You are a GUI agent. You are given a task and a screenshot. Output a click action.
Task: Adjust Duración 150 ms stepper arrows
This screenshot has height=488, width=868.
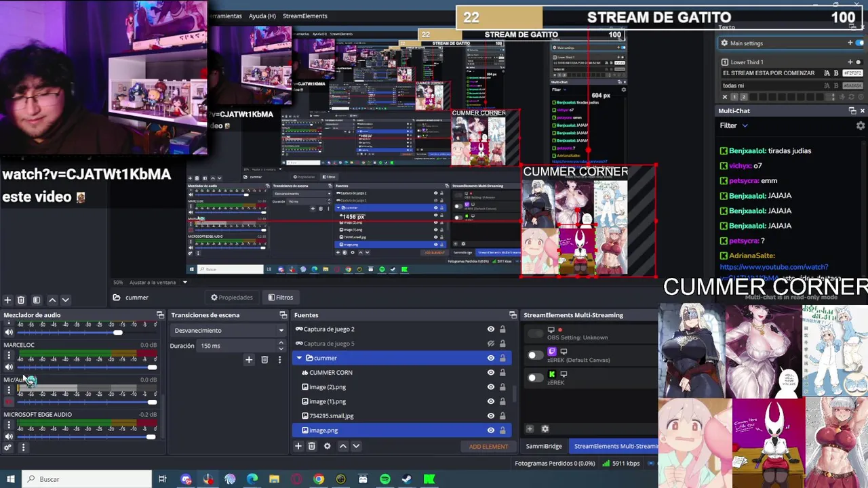click(281, 346)
